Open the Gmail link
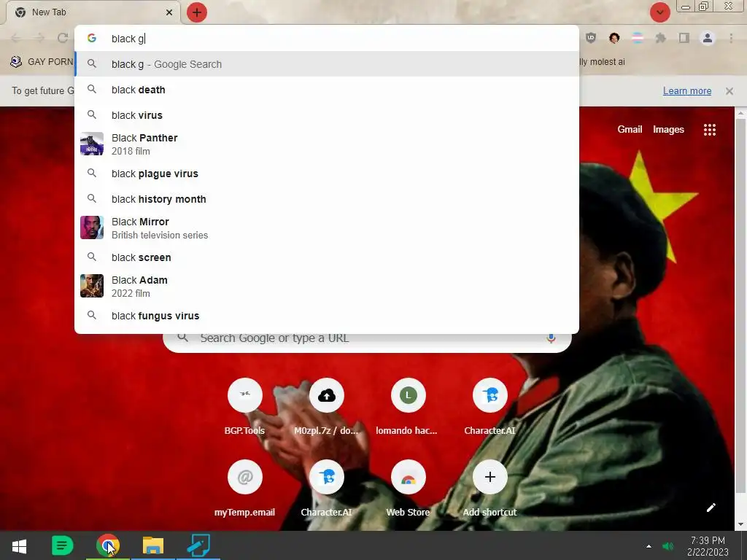747x560 pixels. (630, 129)
